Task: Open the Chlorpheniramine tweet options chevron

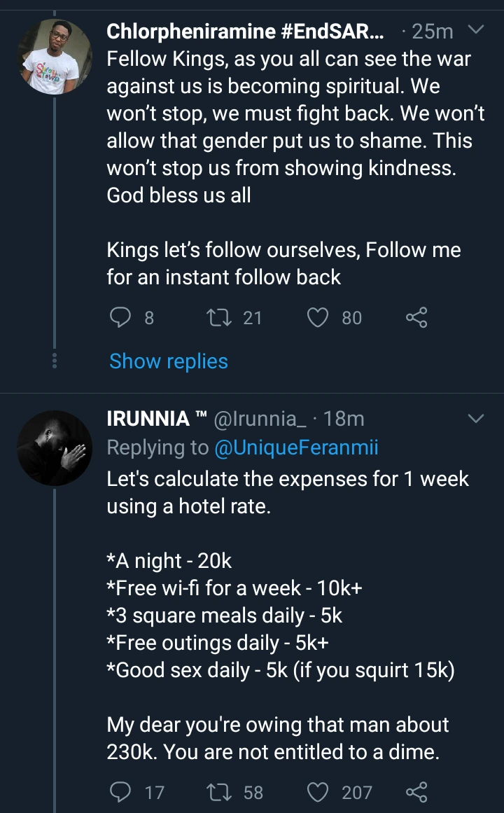Action: click(x=475, y=30)
